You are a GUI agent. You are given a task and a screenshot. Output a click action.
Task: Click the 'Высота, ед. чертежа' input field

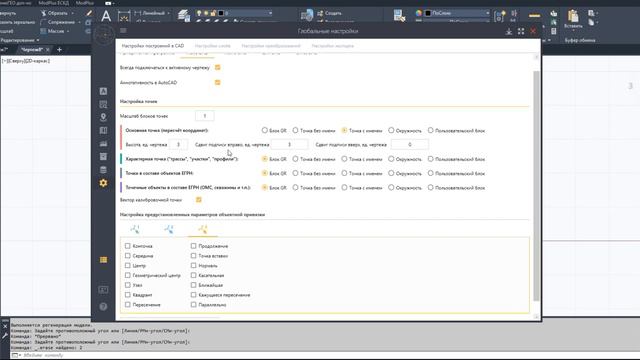click(178, 144)
